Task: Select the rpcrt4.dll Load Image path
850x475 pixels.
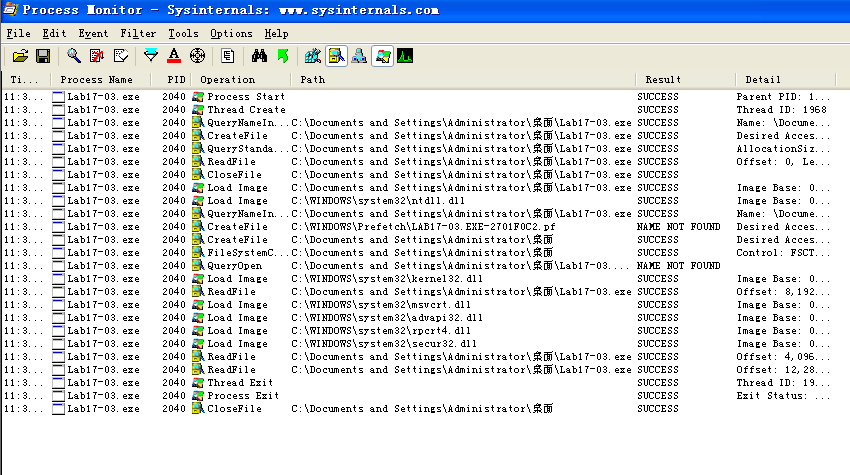Action: point(381,331)
